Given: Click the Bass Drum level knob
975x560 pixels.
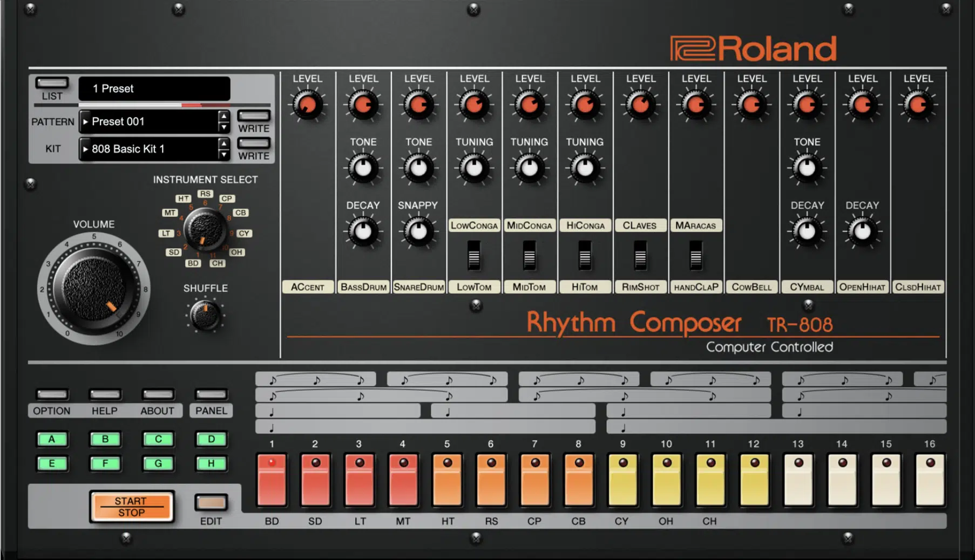Looking at the screenshot, I should click(363, 105).
